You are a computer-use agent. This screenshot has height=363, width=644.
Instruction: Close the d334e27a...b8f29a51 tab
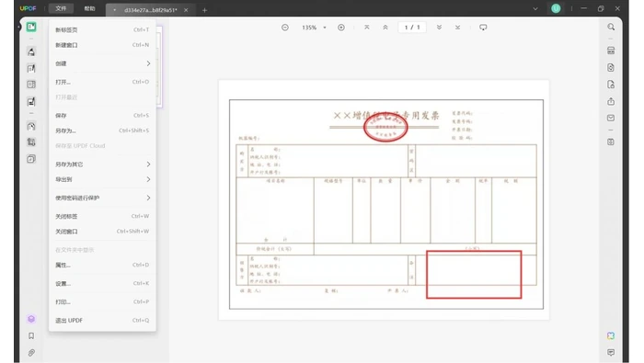pyautogui.click(x=186, y=10)
